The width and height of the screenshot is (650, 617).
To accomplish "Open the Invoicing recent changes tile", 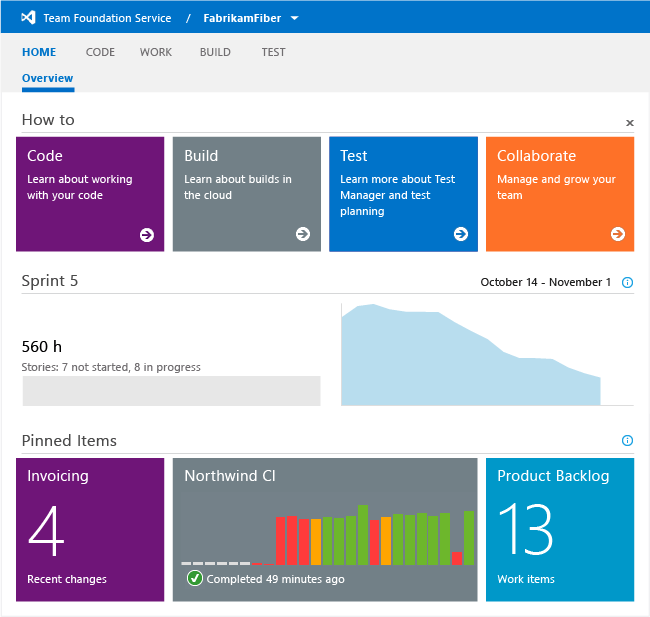I will pyautogui.click(x=90, y=530).
